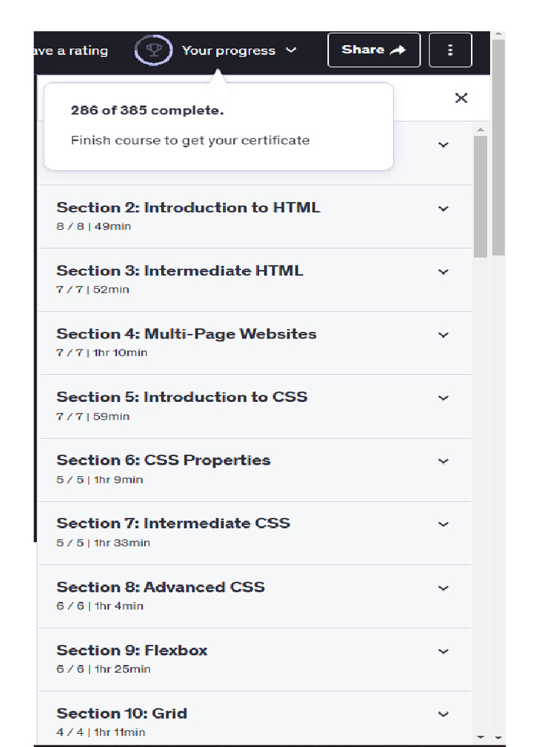Expand Section 8: Advanced CSS chevron
The image size is (560, 747).
[x=443, y=588]
